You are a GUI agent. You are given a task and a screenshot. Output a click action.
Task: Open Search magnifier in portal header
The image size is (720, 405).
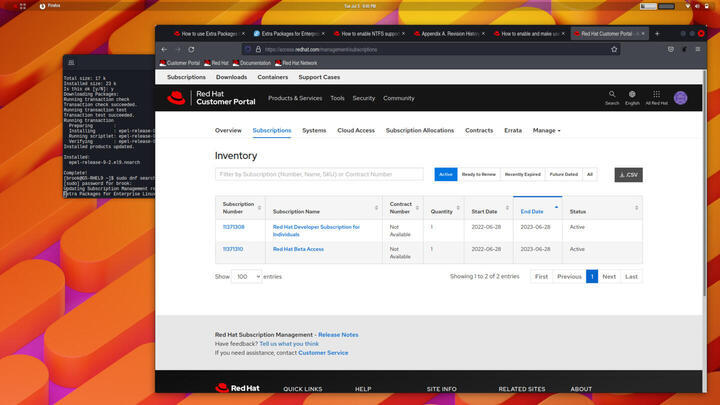pyautogui.click(x=612, y=97)
